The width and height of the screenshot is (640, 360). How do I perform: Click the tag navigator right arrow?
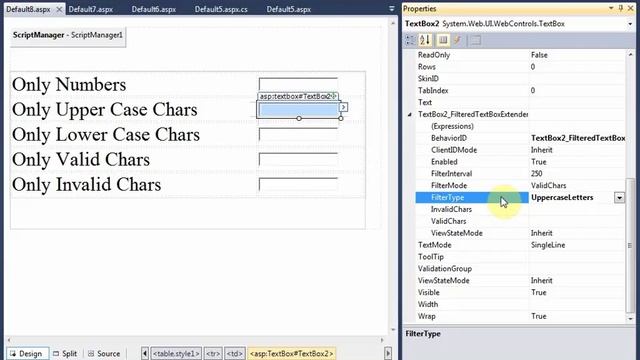(x=388, y=353)
